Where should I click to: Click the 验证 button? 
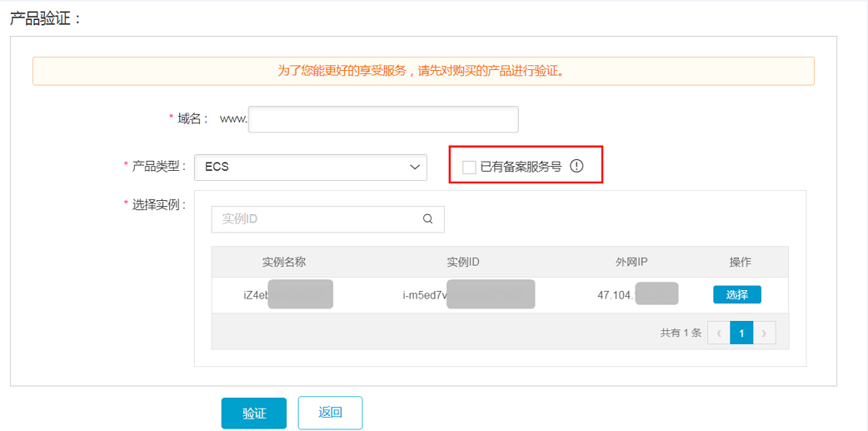click(253, 413)
